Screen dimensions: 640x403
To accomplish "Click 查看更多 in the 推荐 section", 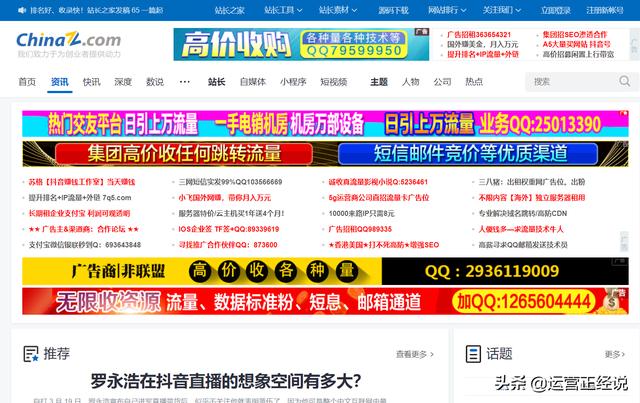I will (x=415, y=354).
